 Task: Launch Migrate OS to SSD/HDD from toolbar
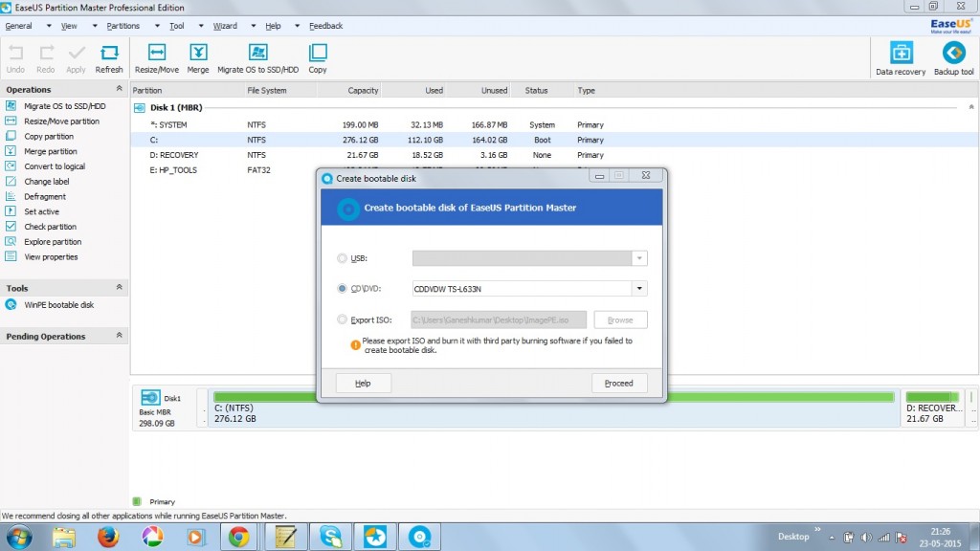pos(258,58)
